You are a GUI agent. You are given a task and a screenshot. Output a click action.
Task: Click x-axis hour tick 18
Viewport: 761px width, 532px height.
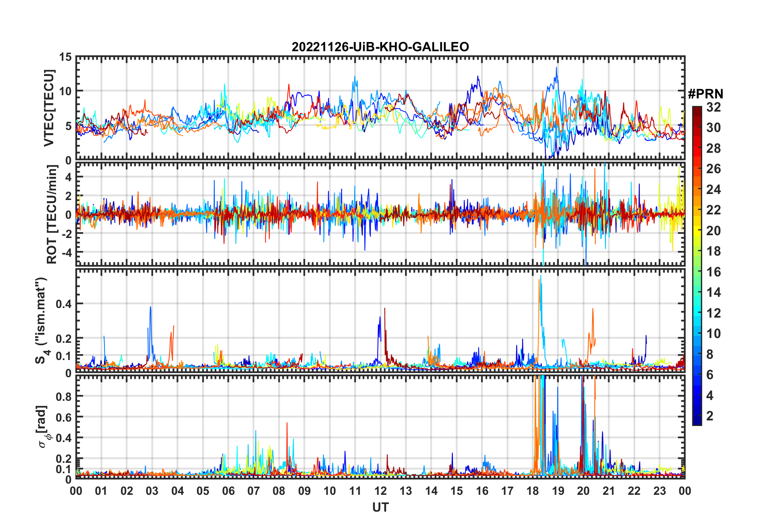(x=533, y=491)
